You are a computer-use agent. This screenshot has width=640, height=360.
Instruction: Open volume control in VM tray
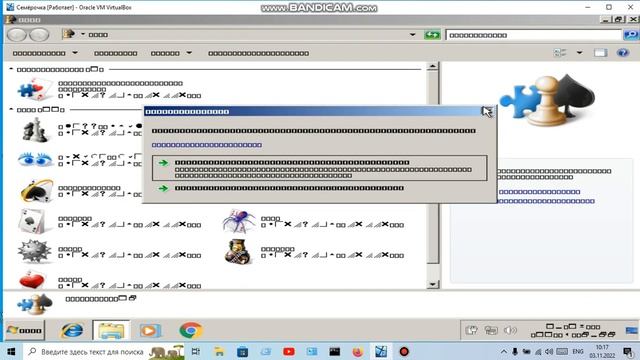[x=510, y=330]
